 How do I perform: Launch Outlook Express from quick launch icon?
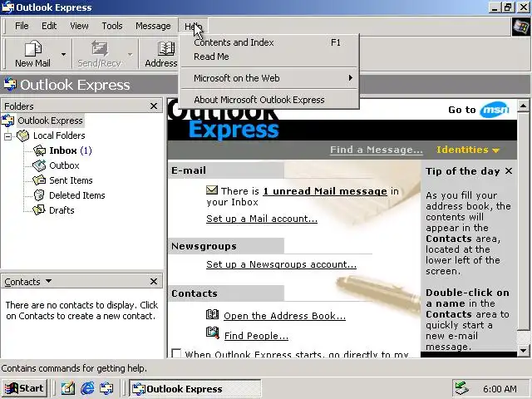pos(106,388)
